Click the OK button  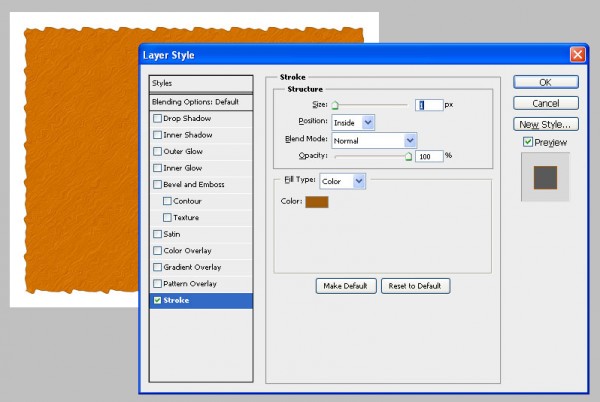pyautogui.click(x=546, y=82)
